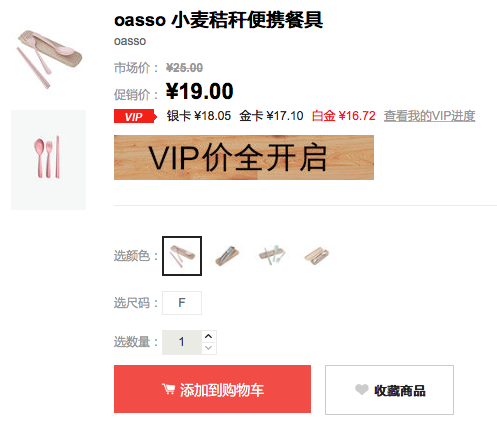Select size F option
Viewport: 497px width, 421px height.
(x=182, y=303)
